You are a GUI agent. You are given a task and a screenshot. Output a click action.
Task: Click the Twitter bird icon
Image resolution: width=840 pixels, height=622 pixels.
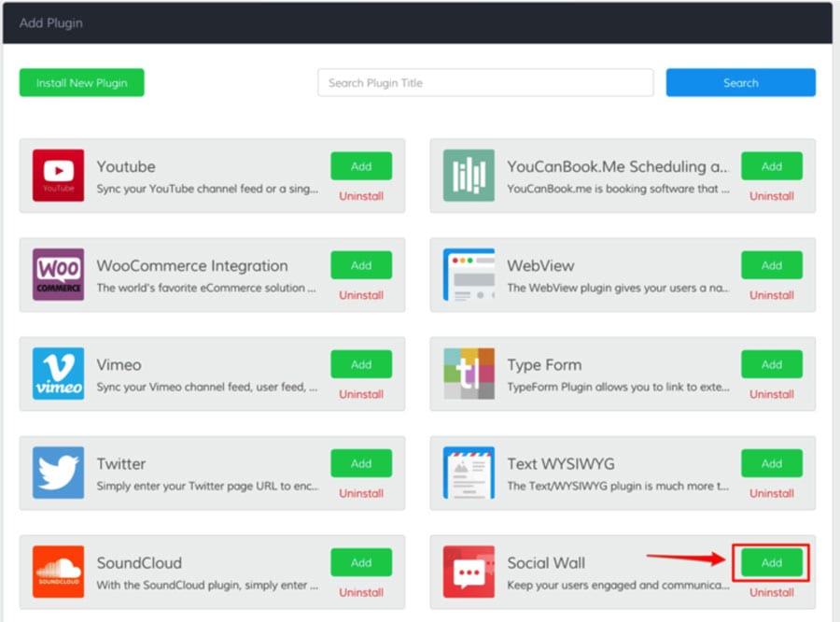point(59,473)
